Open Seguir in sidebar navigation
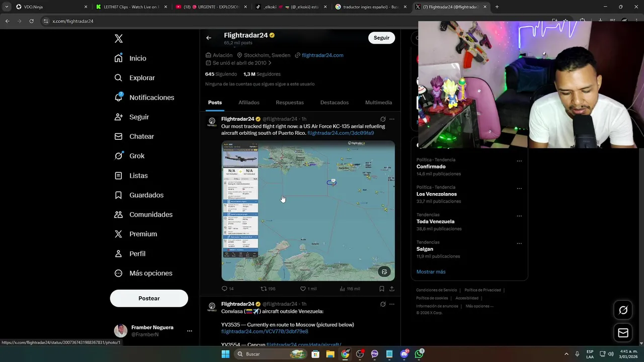Viewport: 644px width, 362px height. point(131,117)
